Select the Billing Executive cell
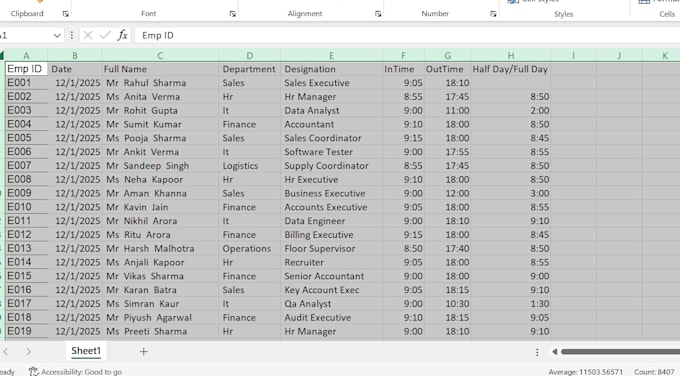 click(x=331, y=235)
